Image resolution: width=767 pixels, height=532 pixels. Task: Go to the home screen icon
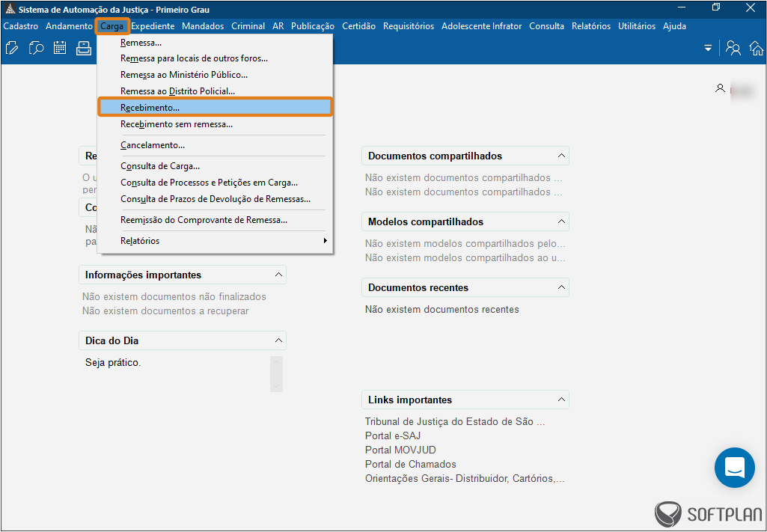pyautogui.click(x=757, y=48)
